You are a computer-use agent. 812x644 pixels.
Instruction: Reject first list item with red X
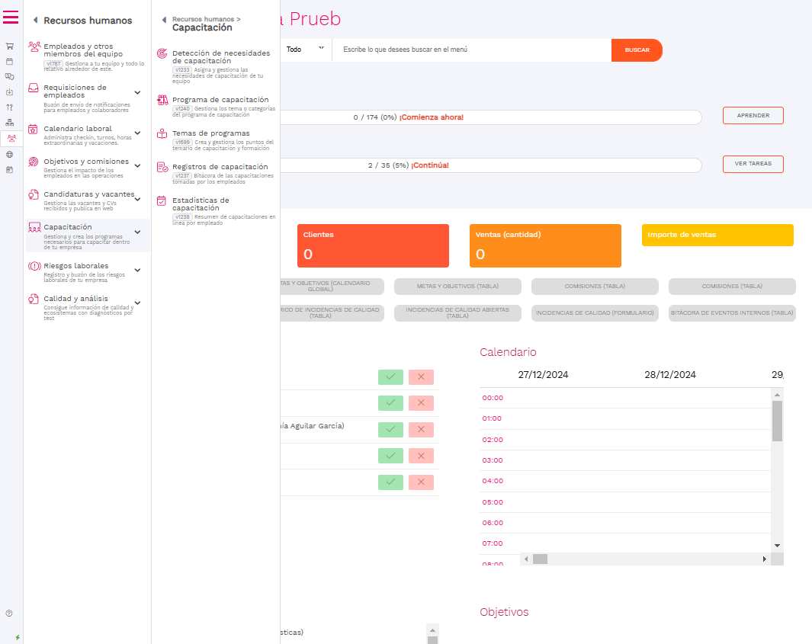(x=421, y=376)
